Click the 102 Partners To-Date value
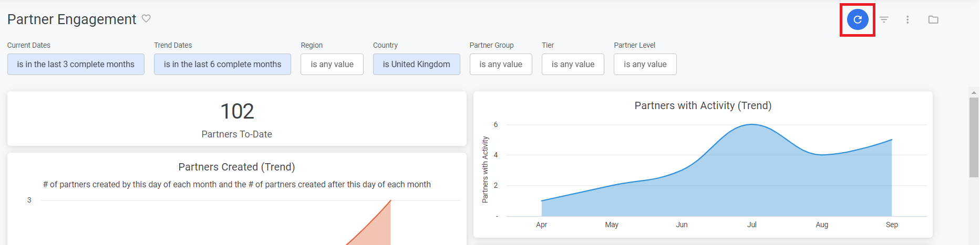This screenshot has height=245, width=980. pyautogui.click(x=237, y=111)
